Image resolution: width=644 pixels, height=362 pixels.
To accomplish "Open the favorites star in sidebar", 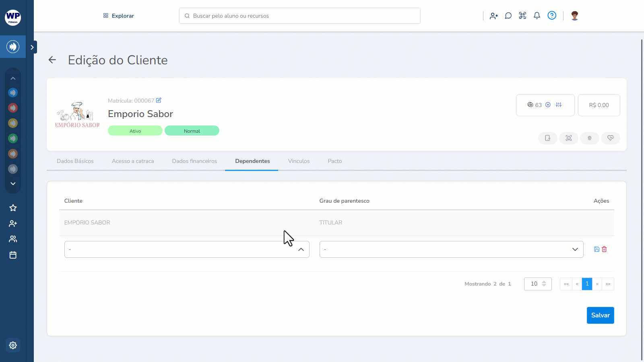I will (x=13, y=208).
